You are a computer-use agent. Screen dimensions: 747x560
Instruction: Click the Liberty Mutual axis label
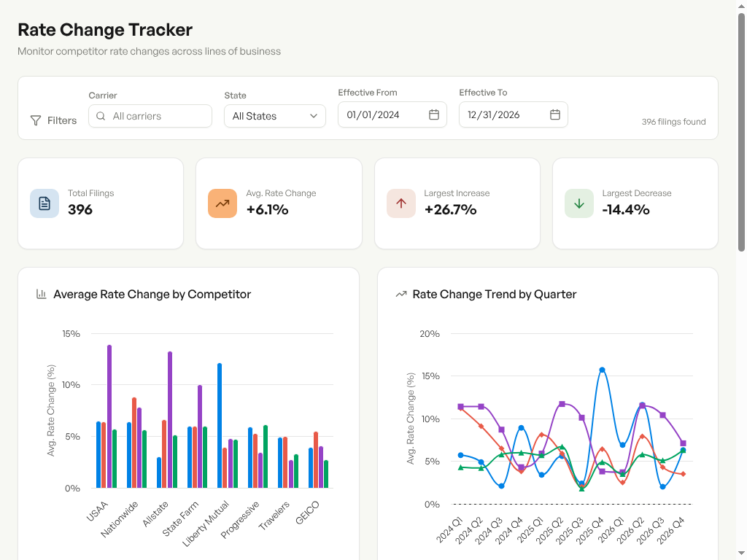[206, 524]
